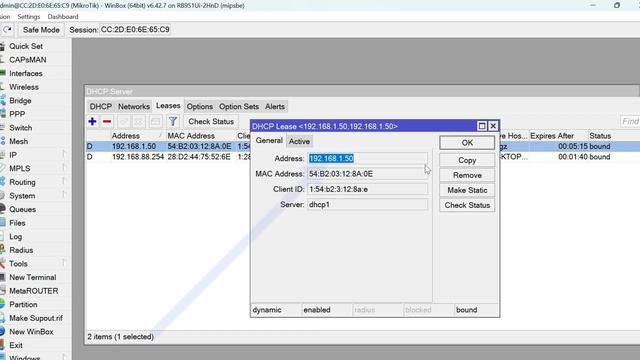Switch to the Networks tab

pos(134,107)
